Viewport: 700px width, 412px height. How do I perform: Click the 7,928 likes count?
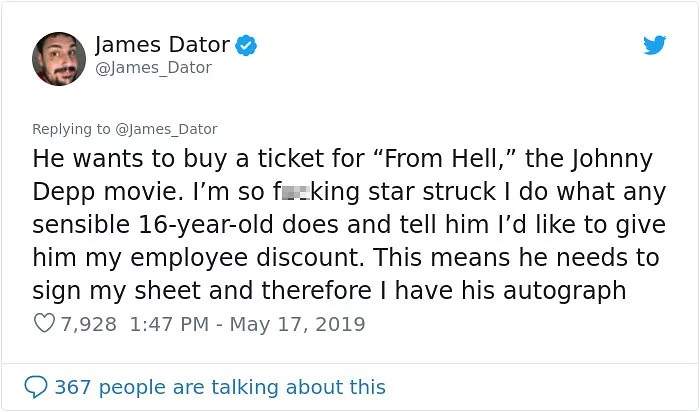click(88, 324)
